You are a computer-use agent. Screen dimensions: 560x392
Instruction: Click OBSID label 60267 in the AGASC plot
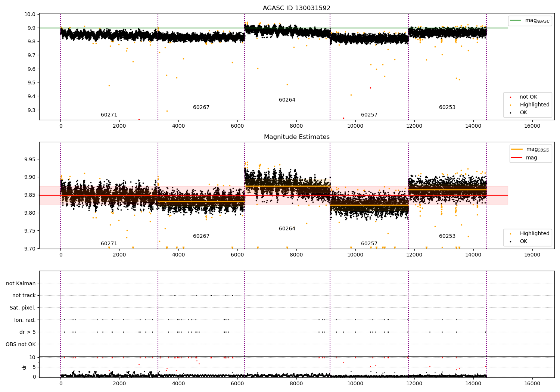click(x=201, y=108)
